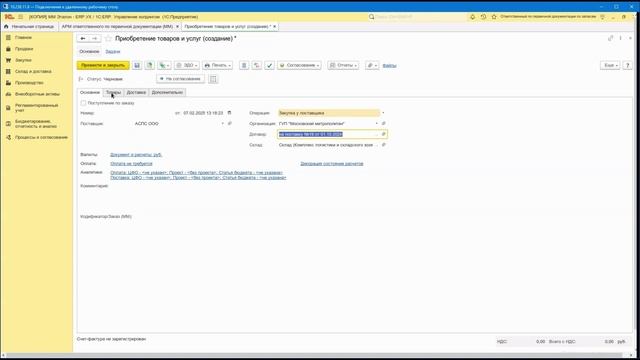Open the Склад record via its open icon
The image size is (640, 360).
pyautogui.click(x=383, y=145)
